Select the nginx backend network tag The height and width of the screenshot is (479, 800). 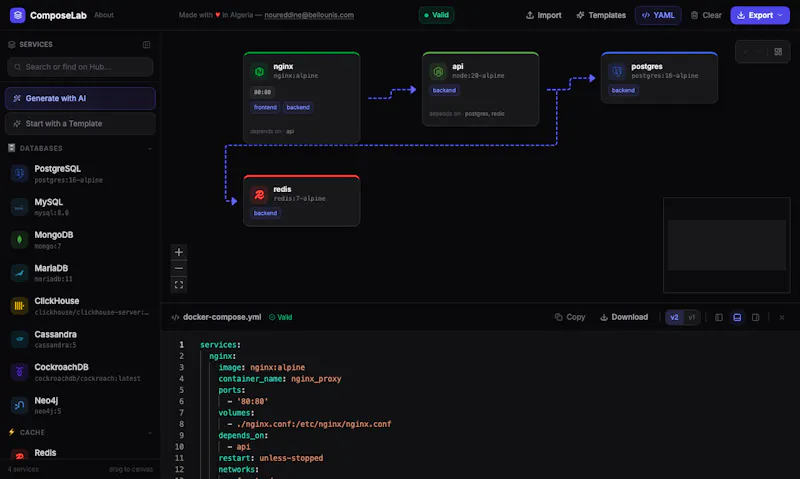tap(298, 107)
